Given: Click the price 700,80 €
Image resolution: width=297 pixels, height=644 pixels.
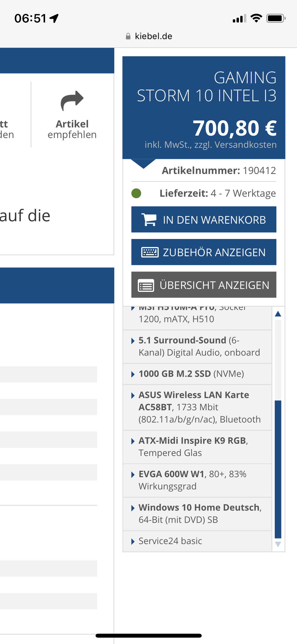Looking at the screenshot, I should pos(235,128).
